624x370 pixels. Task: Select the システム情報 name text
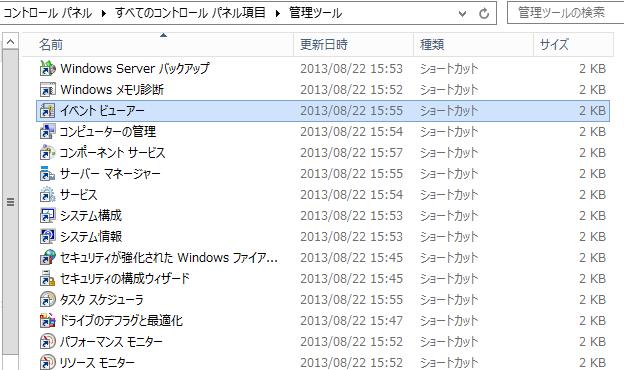coord(91,237)
